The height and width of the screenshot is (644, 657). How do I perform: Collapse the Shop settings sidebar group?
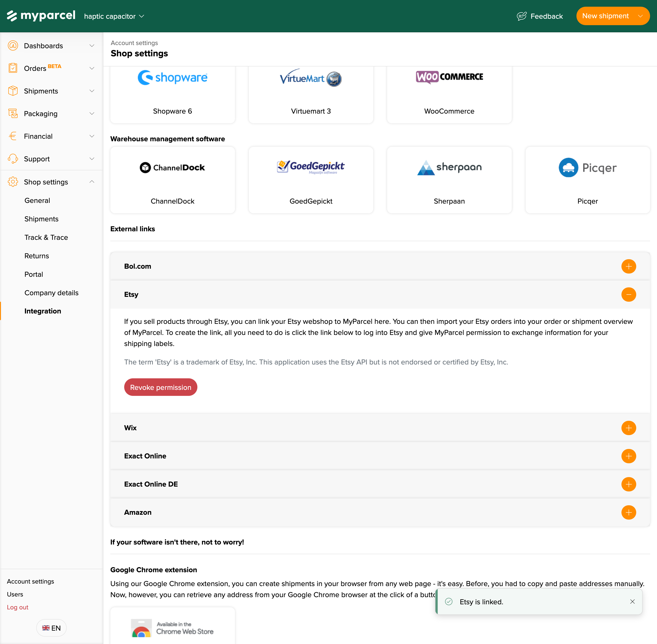(x=92, y=182)
